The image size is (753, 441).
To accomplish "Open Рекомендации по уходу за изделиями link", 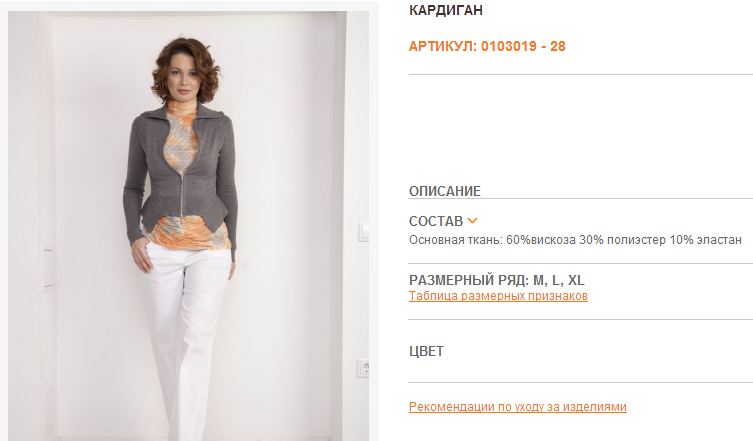I will click(x=518, y=407).
